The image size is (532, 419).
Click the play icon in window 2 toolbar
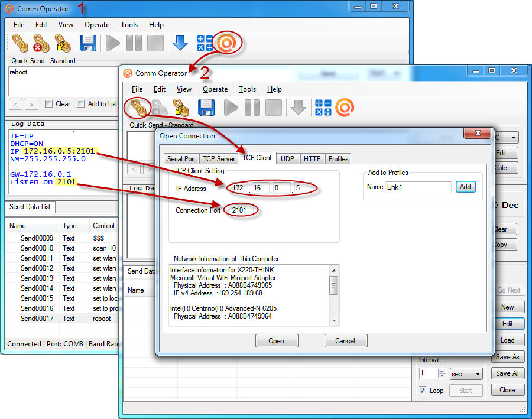click(x=231, y=108)
